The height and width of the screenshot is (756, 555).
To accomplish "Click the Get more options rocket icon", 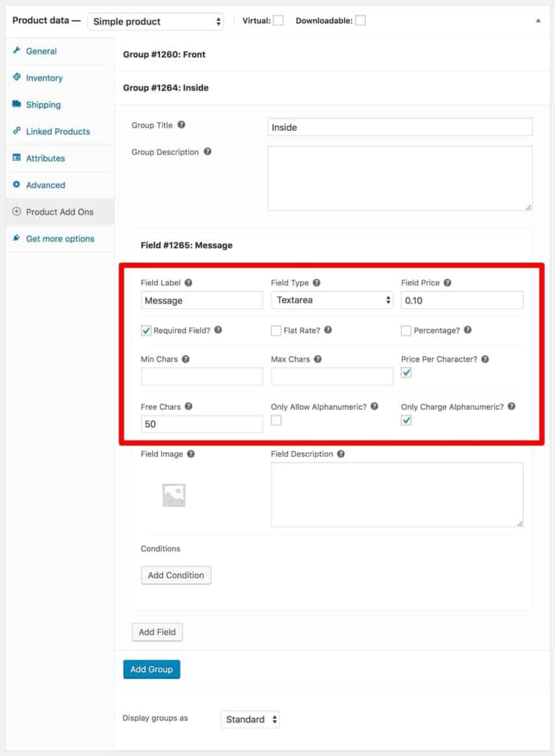I will (x=17, y=238).
